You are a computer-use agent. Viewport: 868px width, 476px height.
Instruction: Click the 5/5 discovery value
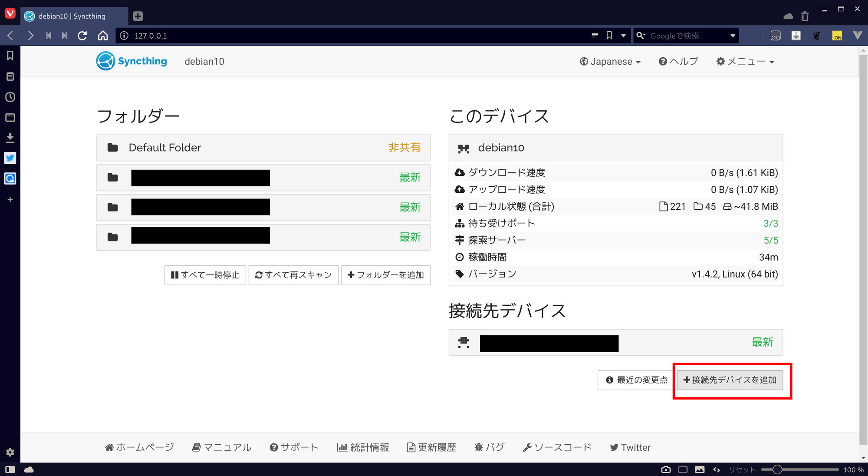pyautogui.click(x=771, y=240)
